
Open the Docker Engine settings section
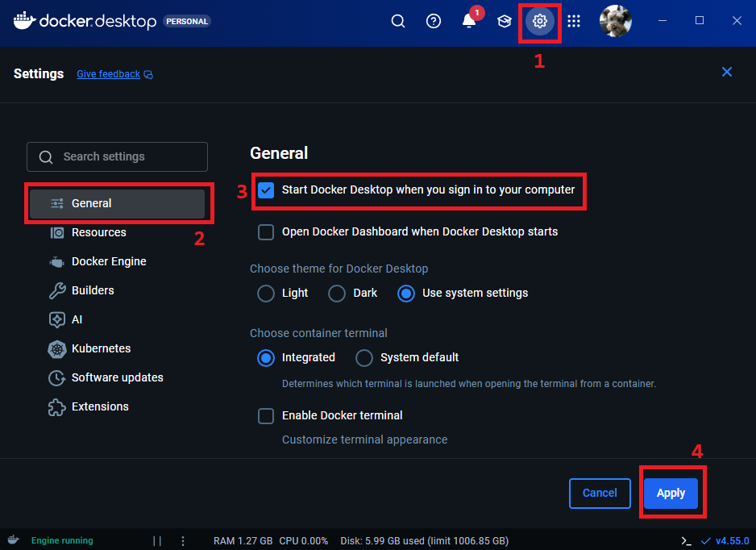coord(109,261)
